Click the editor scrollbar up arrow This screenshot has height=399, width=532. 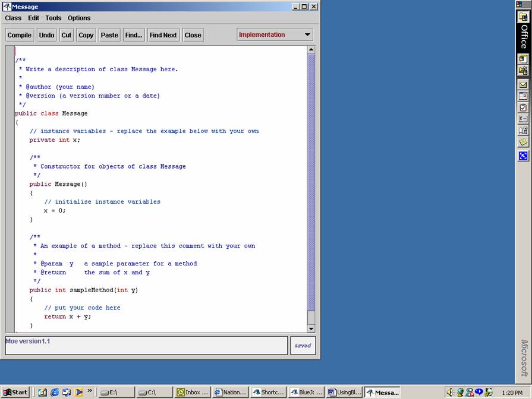pos(311,50)
